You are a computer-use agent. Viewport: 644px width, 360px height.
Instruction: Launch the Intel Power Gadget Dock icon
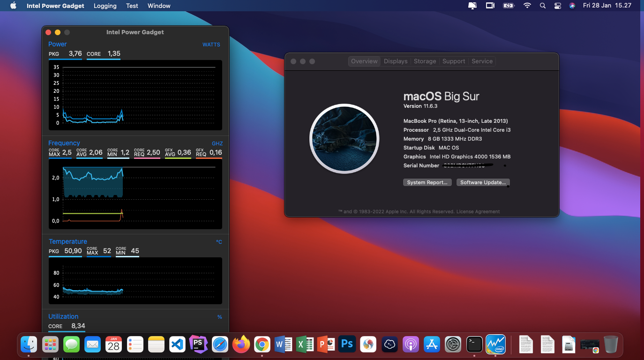point(495,344)
